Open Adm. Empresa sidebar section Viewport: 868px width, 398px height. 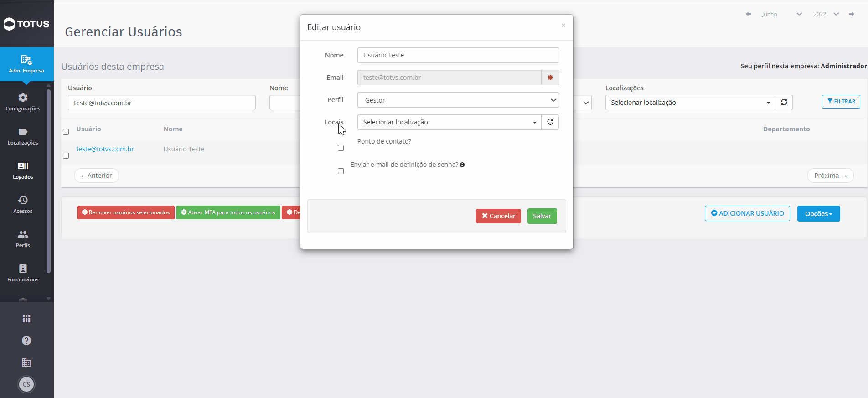coord(26,64)
